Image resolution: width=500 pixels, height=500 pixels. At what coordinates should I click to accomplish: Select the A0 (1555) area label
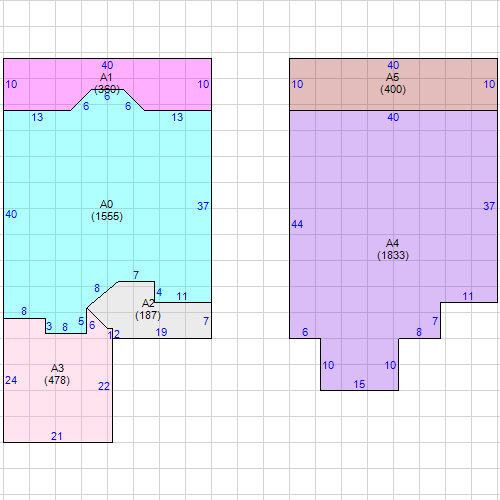[x=107, y=210]
